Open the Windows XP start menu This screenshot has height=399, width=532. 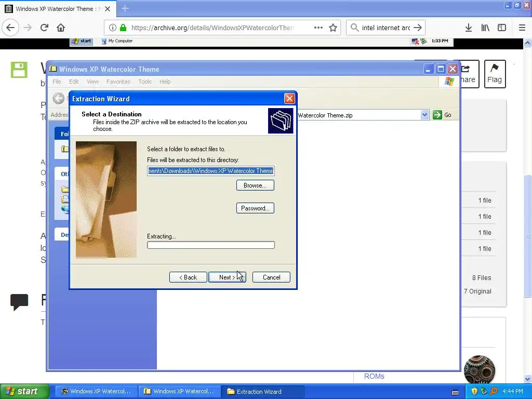point(24,391)
